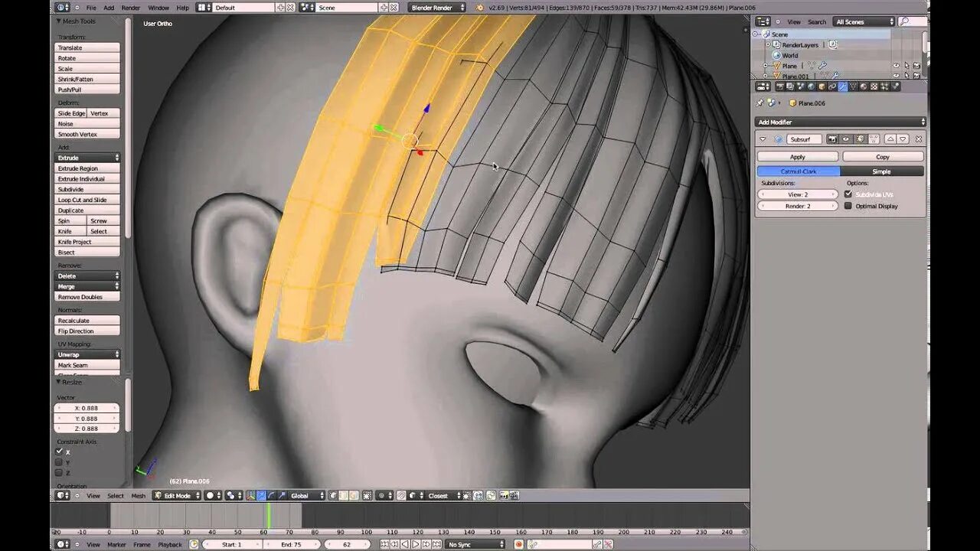Open the No Sync playback dropdown
This screenshot has height=551, width=980.
475,545
